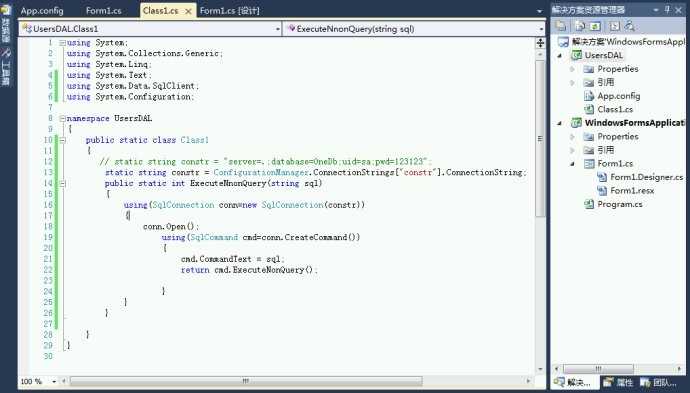Screen dimensions: 690x393
Task: Open Solution Explorer window position dropdown
Action: (656, 10)
